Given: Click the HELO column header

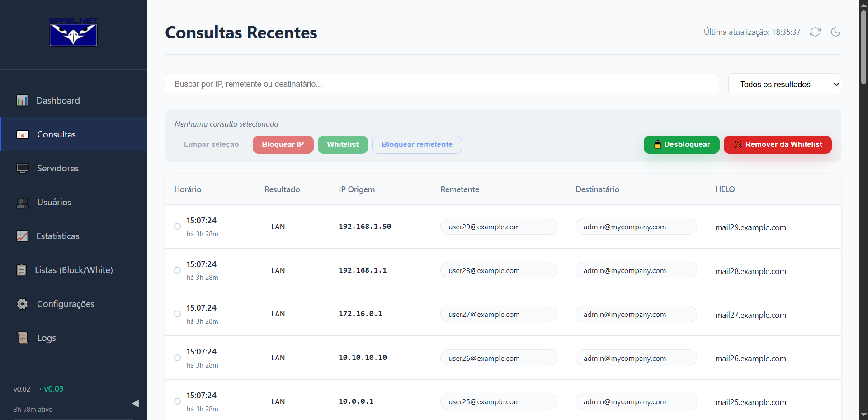Looking at the screenshot, I should (725, 189).
